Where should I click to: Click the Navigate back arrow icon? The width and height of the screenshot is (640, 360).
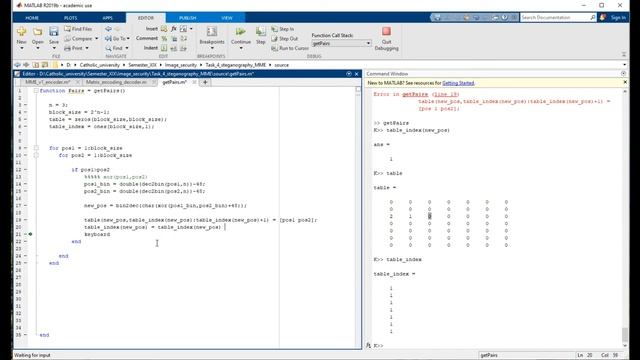[108, 29]
